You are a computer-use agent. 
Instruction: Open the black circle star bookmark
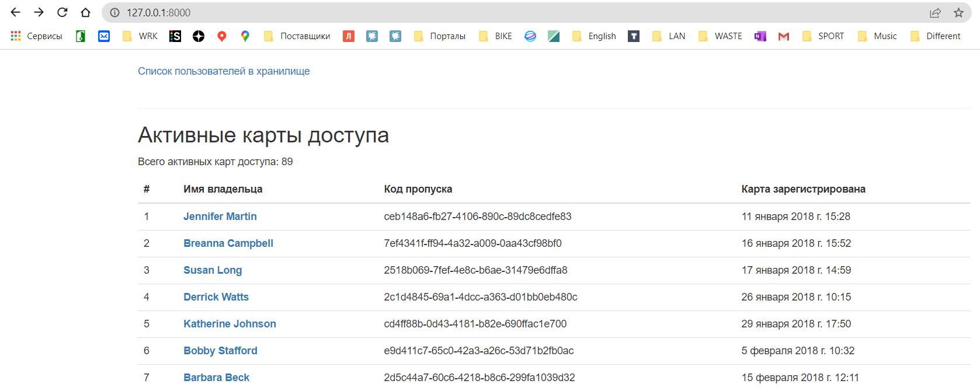[x=199, y=36]
